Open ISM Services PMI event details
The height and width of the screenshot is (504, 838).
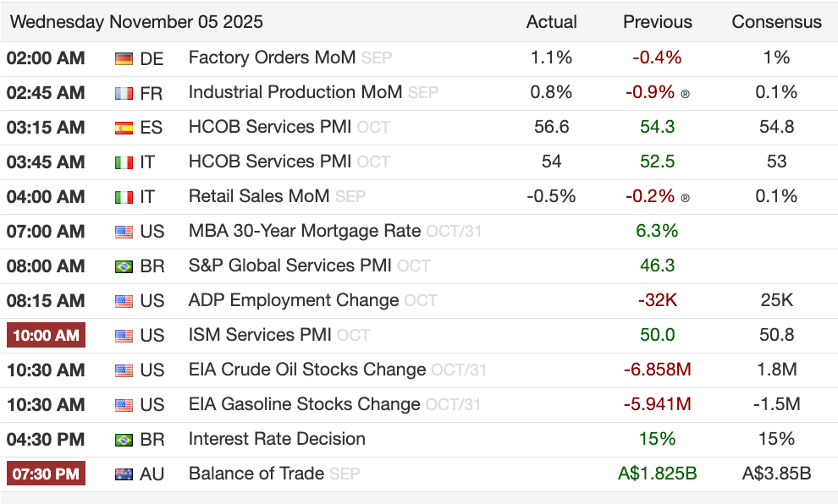coord(260,336)
